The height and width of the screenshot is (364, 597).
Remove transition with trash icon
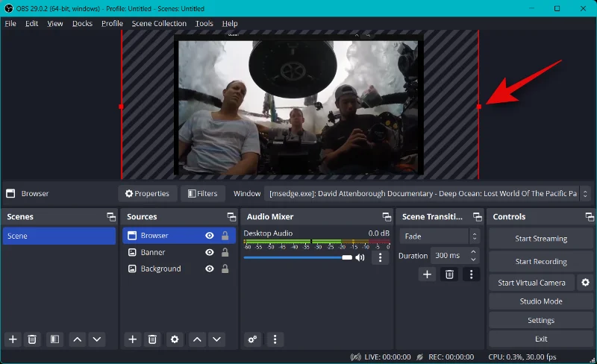coord(449,274)
